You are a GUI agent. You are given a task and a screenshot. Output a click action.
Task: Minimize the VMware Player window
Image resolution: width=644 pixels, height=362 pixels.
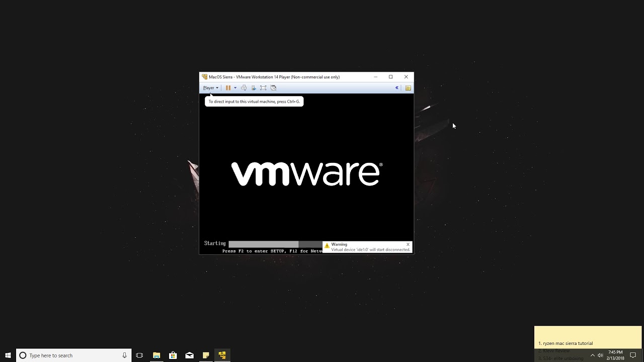click(375, 77)
